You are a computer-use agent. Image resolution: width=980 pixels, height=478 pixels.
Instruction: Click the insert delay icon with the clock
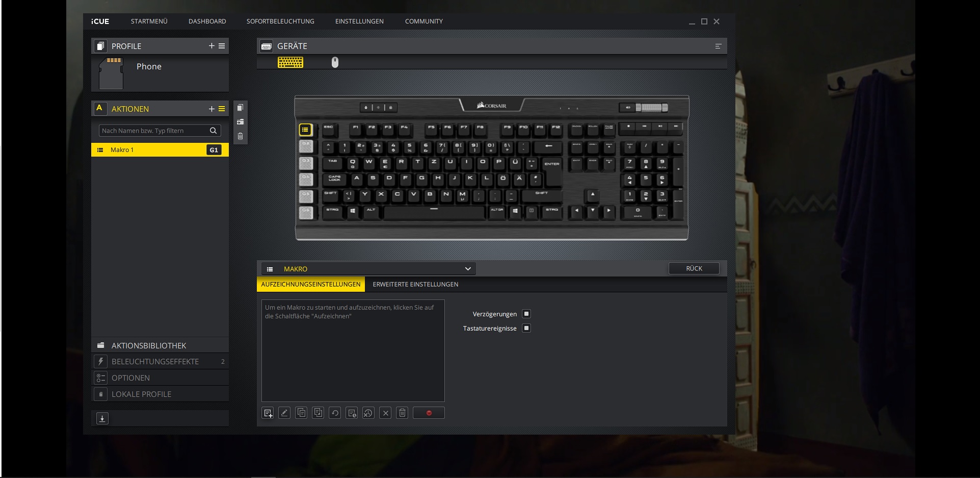coord(352,413)
